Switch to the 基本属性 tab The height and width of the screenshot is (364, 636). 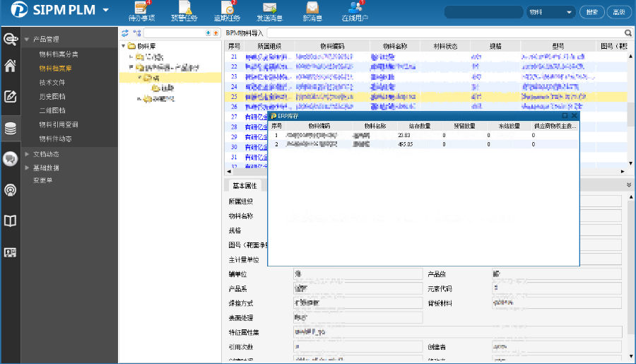click(246, 186)
